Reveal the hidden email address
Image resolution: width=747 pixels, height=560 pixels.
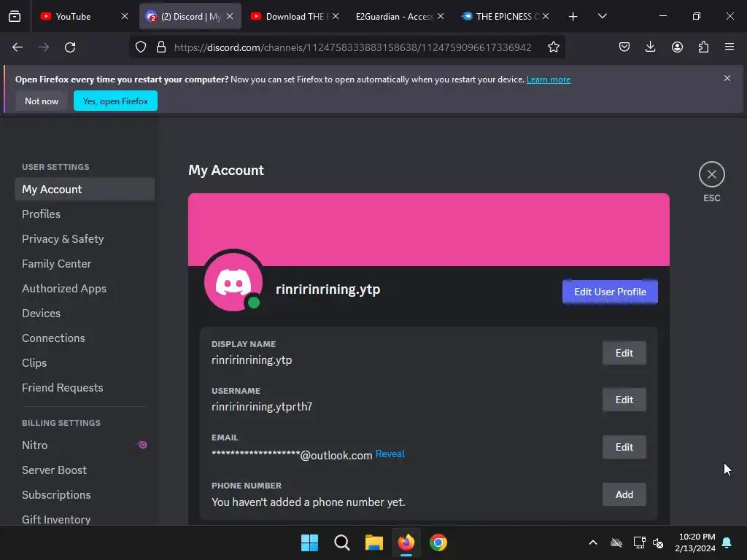[390, 454]
